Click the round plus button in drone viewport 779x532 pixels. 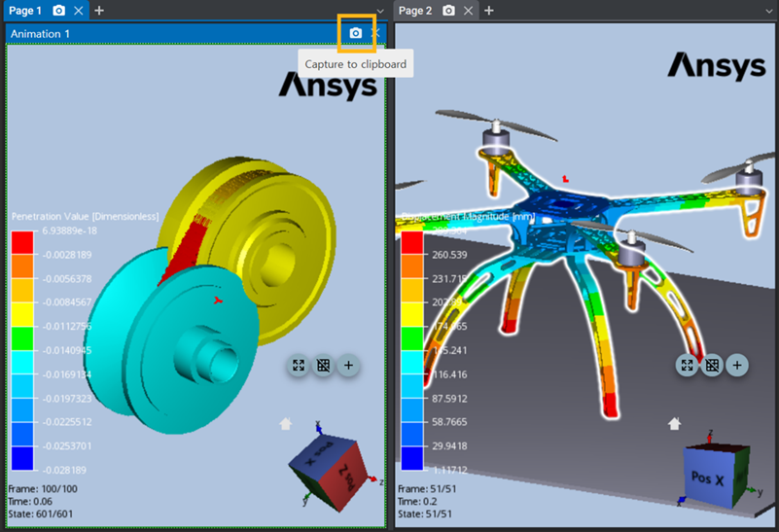click(737, 366)
